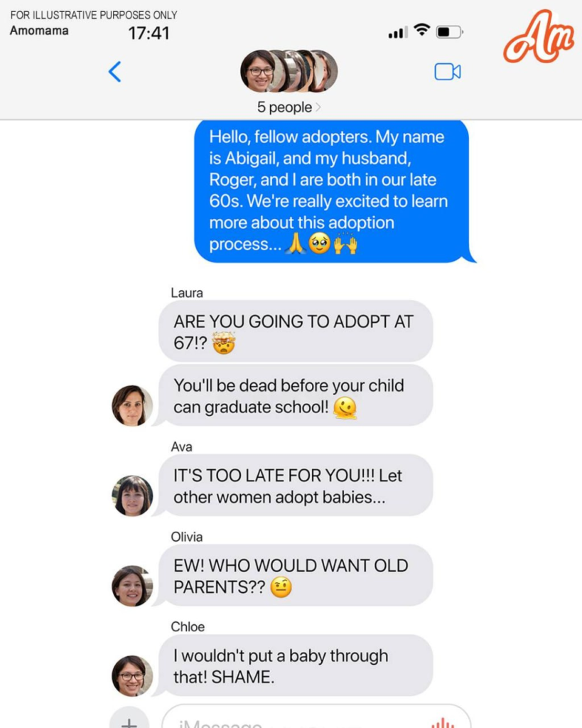Tap the blue back arrow
The image size is (582, 728).
(114, 72)
